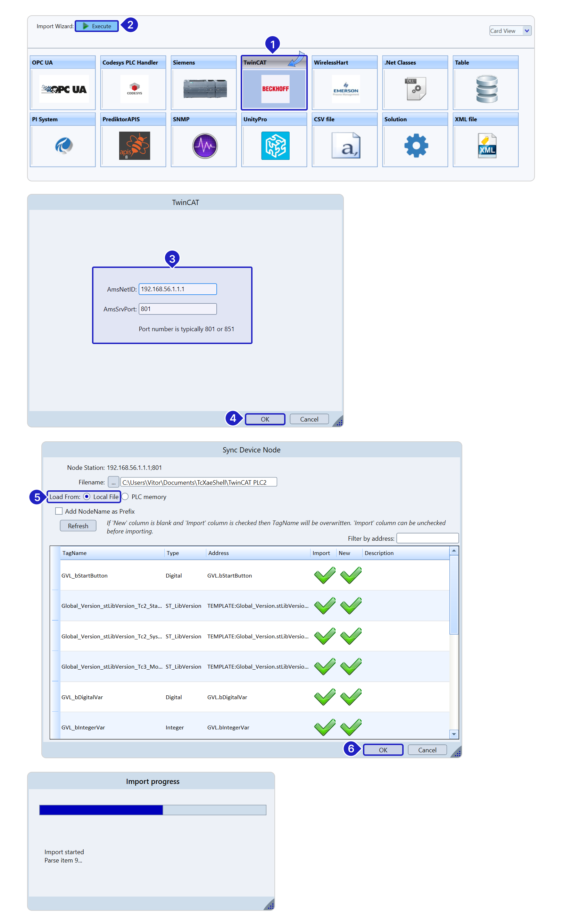
Task: Browse for file with ellipsis button
Action: pos(114,482)
